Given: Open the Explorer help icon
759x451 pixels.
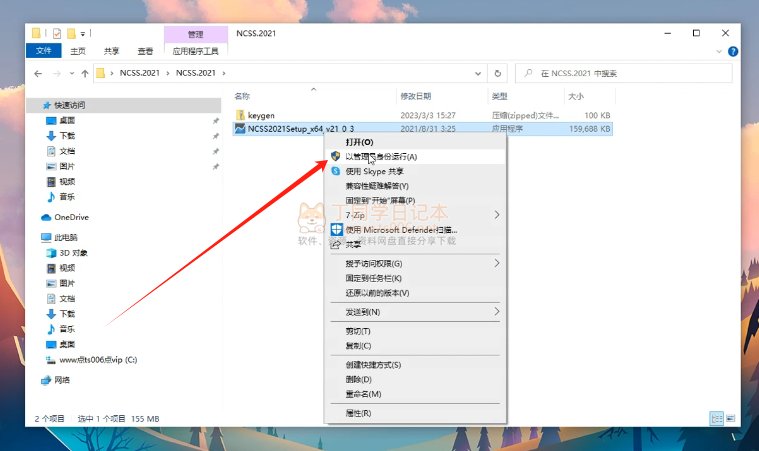Looking at the screenshot, I should point(733,51).
